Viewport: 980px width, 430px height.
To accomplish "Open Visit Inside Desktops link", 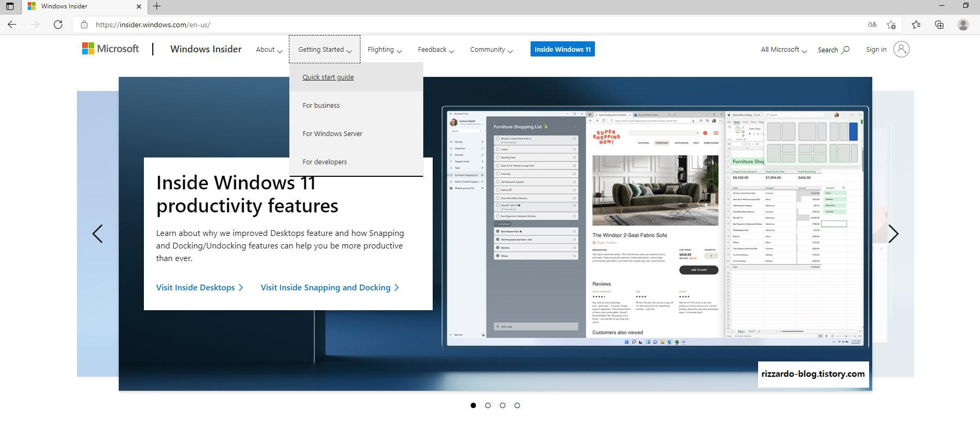I will pyautogui.click(x=200, y=287).
